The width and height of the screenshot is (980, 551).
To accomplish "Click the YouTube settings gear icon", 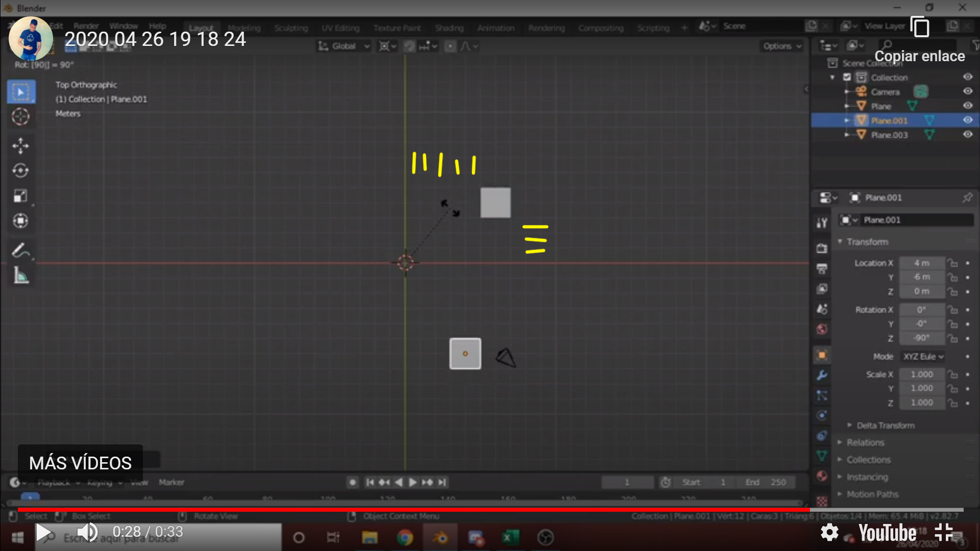I will click(829, 532).
